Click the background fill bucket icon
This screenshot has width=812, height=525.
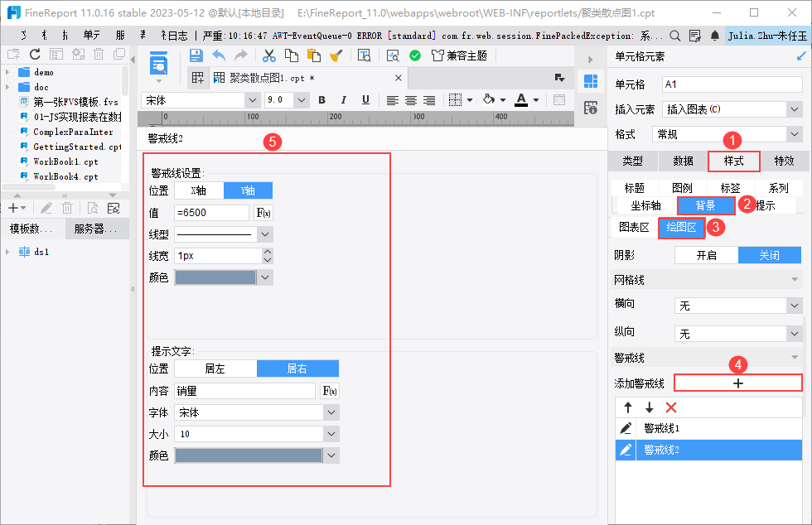click(488, 99)
